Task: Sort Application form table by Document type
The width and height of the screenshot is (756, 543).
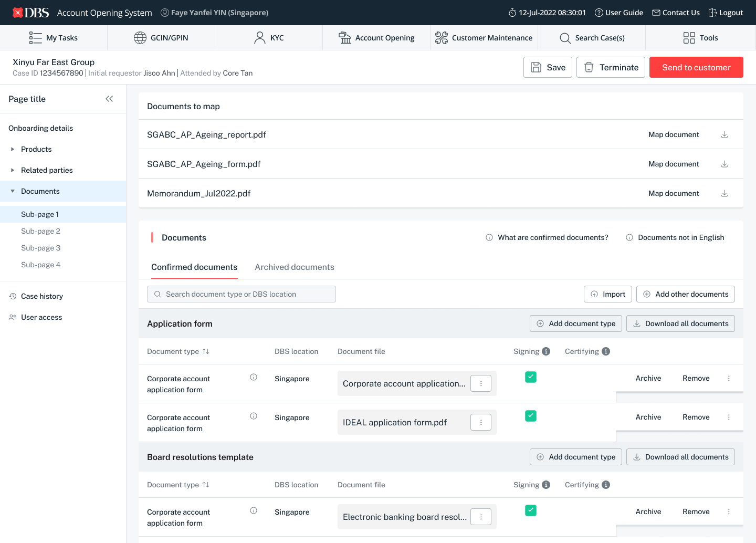Action: click(206, 351)
